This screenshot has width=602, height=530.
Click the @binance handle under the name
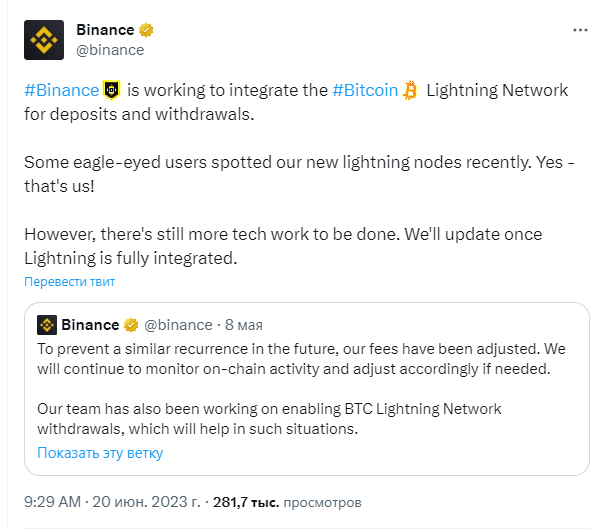110,50
